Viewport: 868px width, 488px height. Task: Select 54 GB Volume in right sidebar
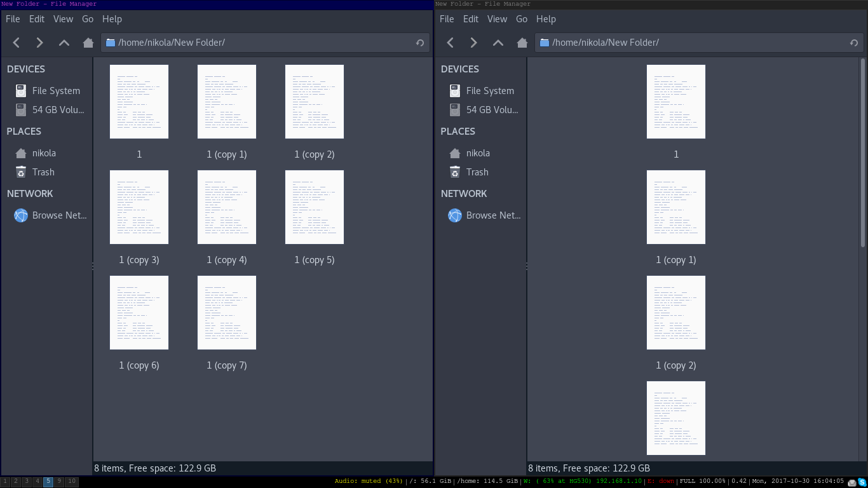tap(491, 110)
